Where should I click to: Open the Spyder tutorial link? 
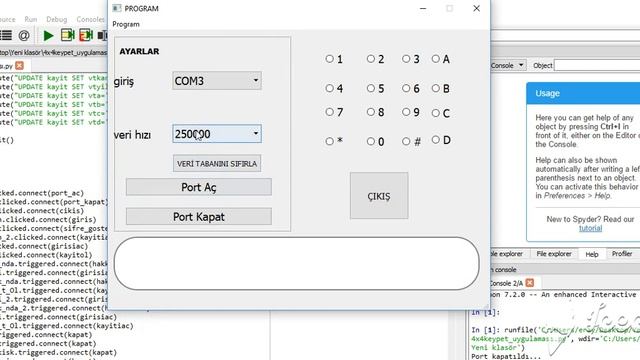click(x=590, y=228)
